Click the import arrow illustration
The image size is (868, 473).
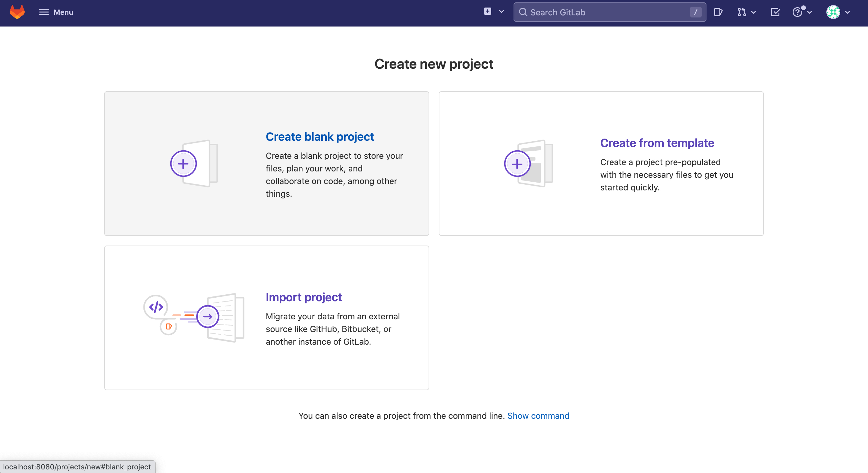208,316
